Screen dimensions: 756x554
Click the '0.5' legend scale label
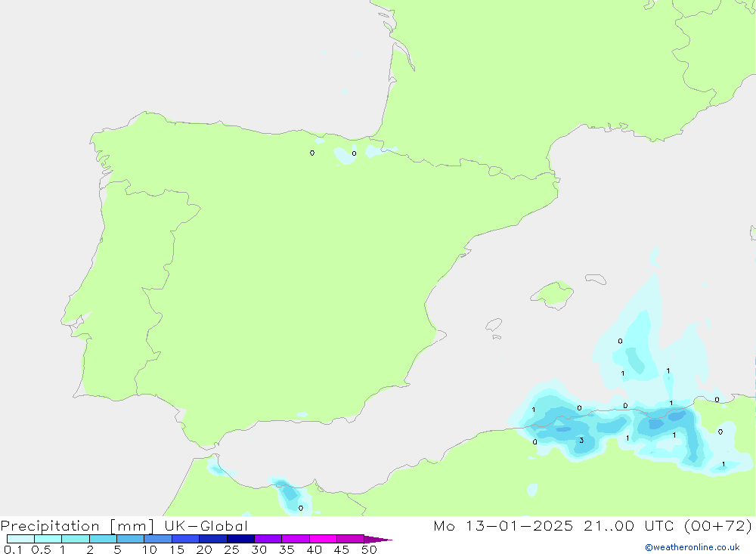(41, 549)
